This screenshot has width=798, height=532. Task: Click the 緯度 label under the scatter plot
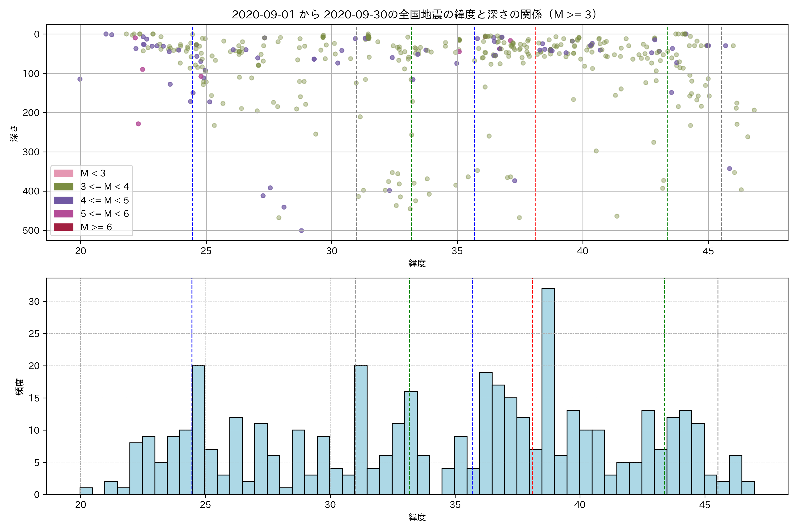click(417, 263)
